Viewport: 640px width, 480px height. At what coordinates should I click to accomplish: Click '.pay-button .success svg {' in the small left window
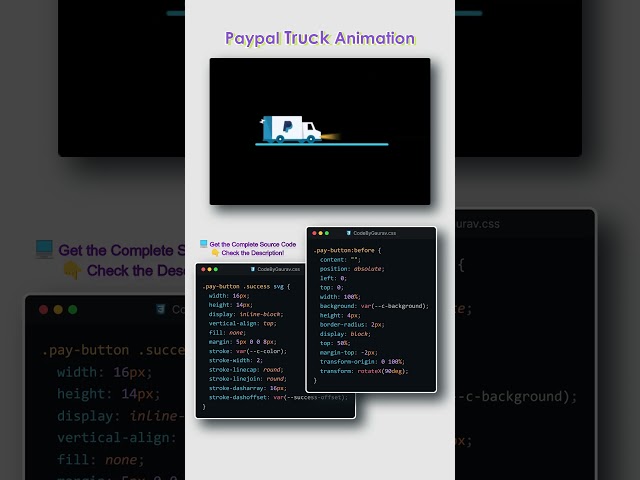pos(246,287)
